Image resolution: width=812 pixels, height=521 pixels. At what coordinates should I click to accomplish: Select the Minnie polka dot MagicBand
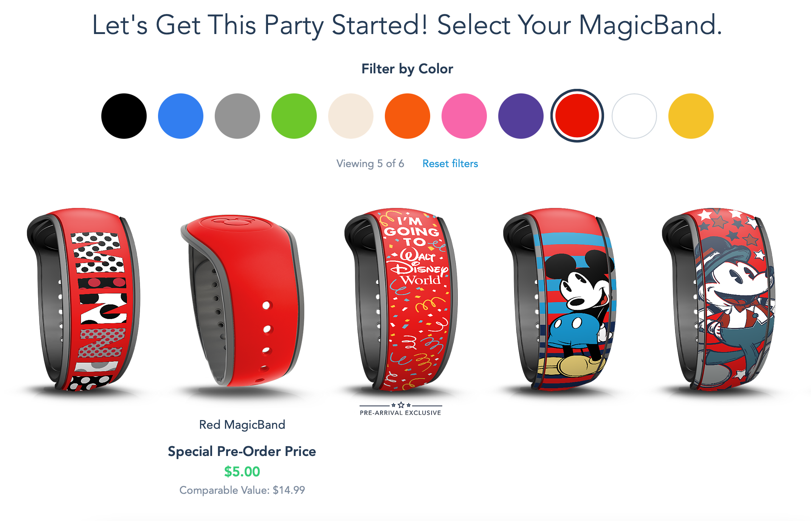(83, 299)
